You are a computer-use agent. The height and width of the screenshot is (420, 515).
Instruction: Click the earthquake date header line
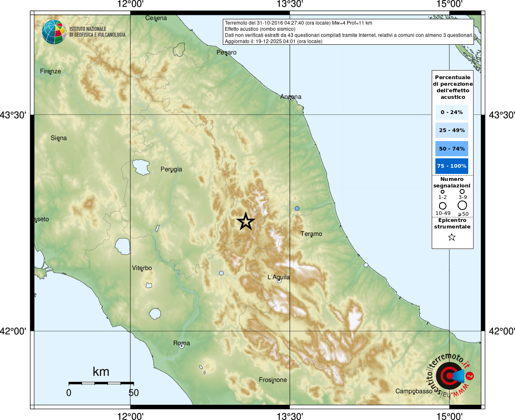pos(298,23)
